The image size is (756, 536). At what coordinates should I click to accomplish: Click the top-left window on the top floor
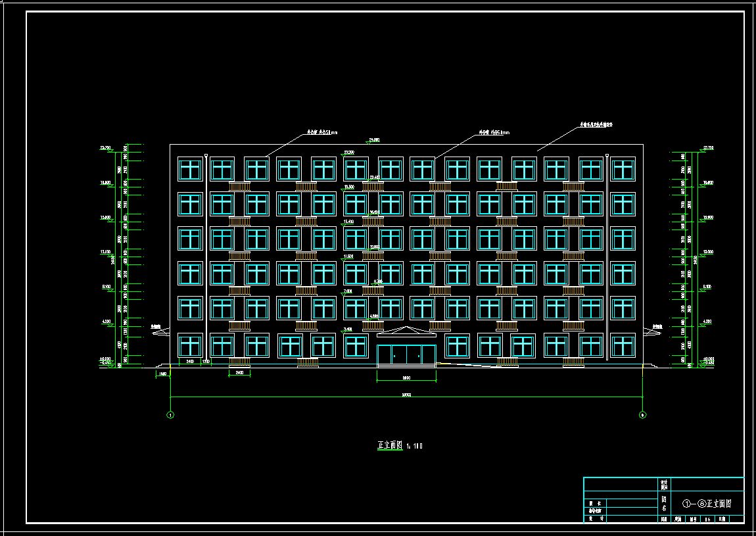click(190, 169)
